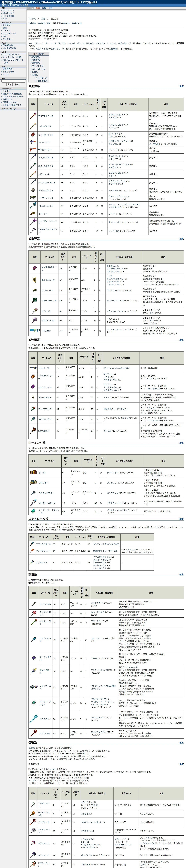
Task: Click the 武器 breadcrumb link
Action: pos(43,19)
